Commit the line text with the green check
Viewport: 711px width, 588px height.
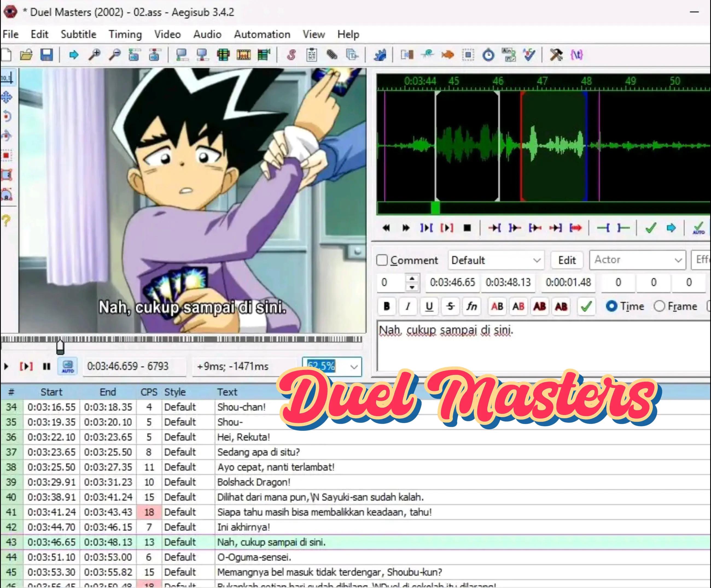[586, 307]
